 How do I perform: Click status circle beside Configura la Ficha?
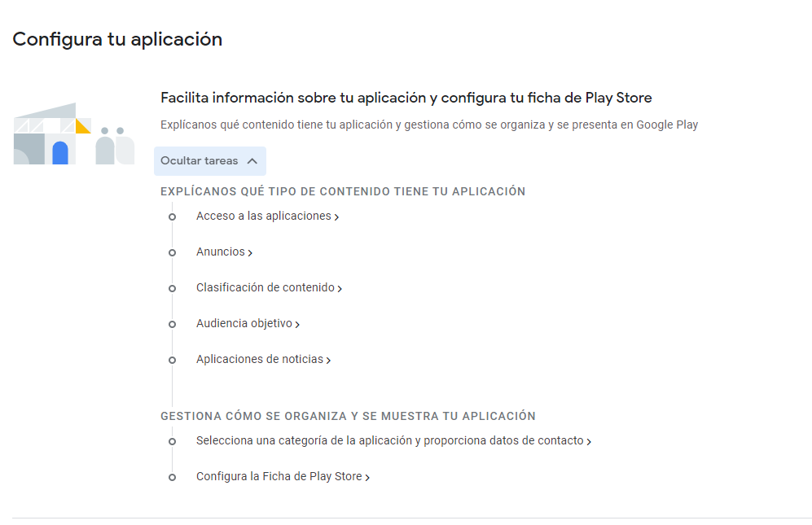(172, 478)
